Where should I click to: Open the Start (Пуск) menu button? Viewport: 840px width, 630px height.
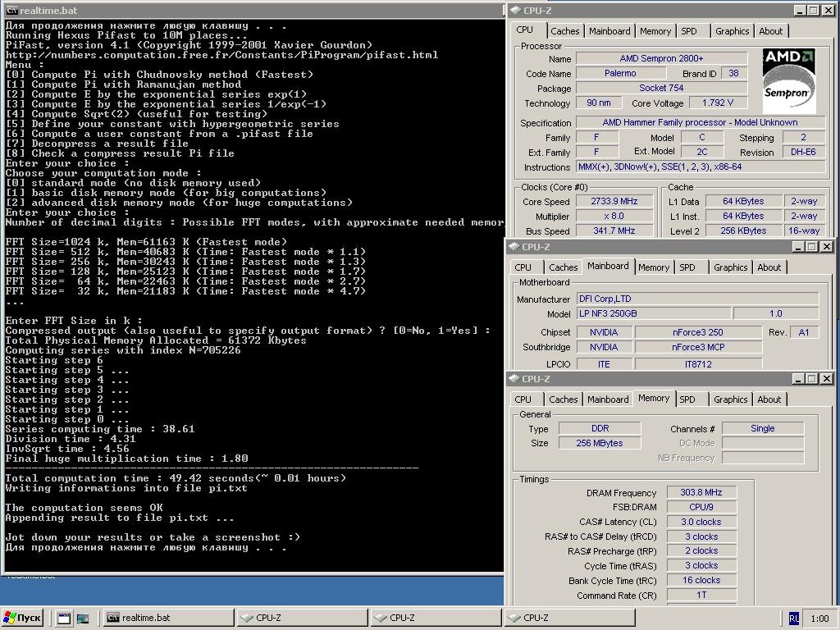pyautogui.click(x=22, y=618)
